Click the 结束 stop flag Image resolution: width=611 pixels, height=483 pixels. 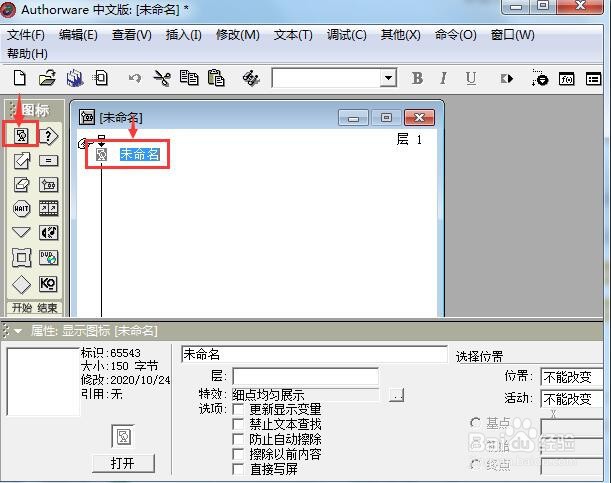pos(47,308)
